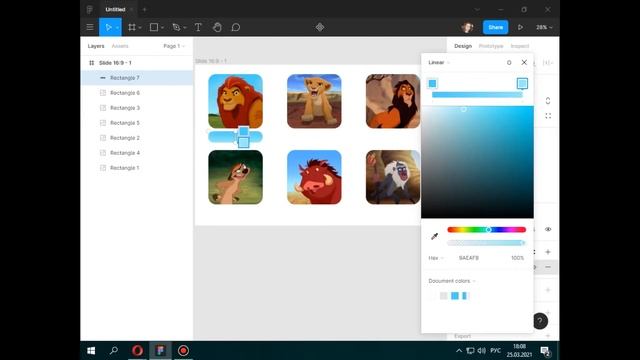The image size is (640, 360).
Task: Select Rectangle 4 layer
Action: (137, 153)
